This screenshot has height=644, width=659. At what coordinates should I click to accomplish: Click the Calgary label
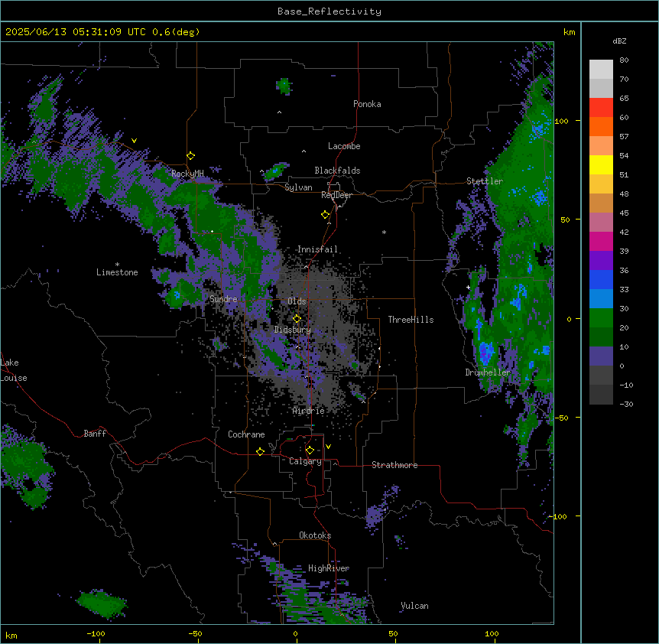pyautogui.click(x=305, y=461)
